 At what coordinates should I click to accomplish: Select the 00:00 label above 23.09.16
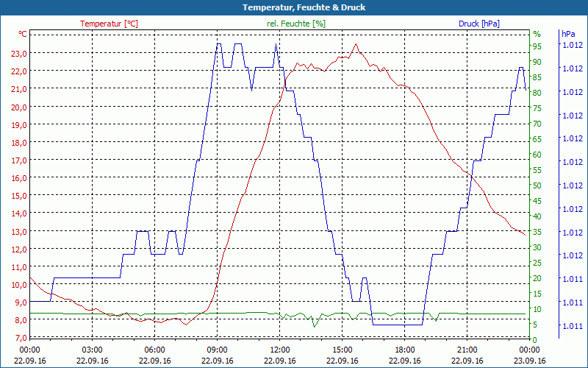point(529,350)
